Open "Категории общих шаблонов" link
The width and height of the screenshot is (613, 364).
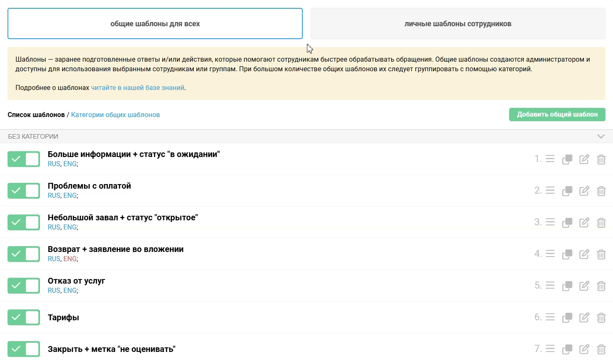[116, 115]
